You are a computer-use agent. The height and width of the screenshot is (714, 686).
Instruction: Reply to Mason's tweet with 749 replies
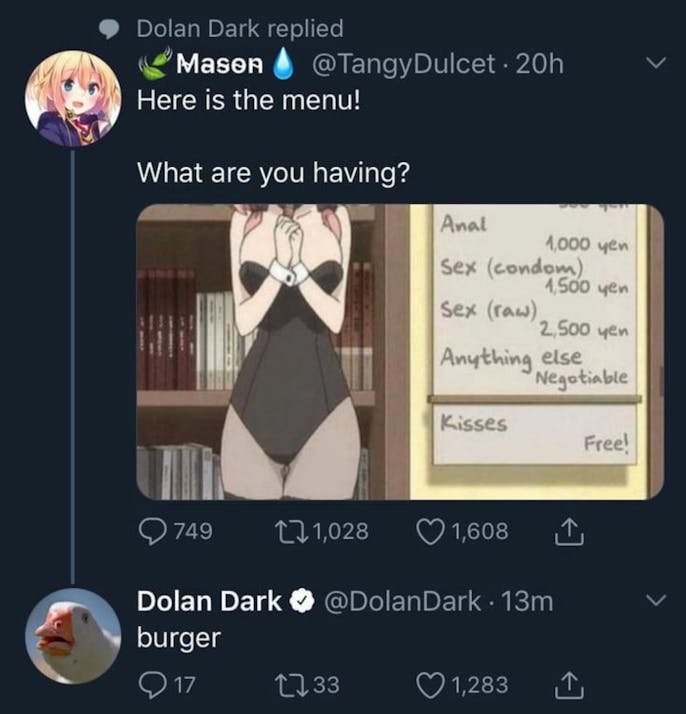pyautogui.click(x=152, y=531)
